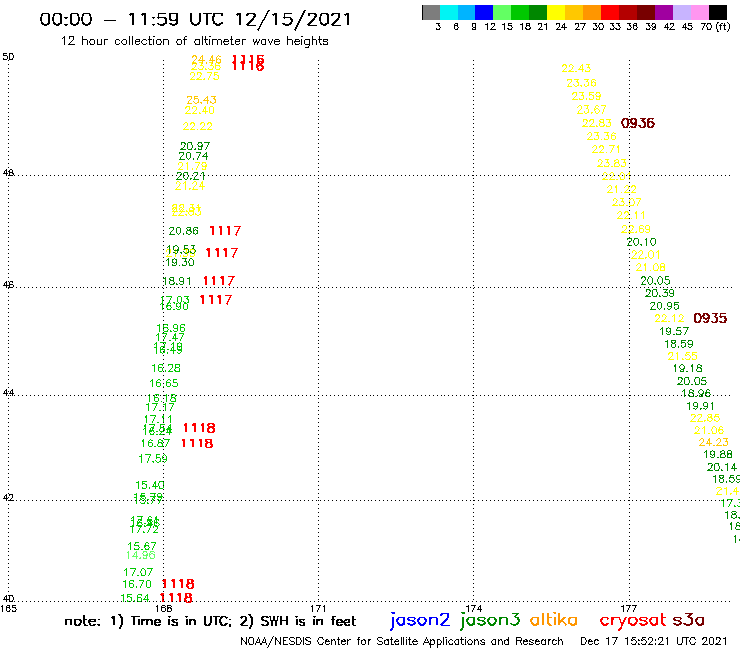Image resolution: width=740 pixels, height=650 pixels.
Task: Click the "70 (ft)" color scale label
Action: click(x=715, y=26)
